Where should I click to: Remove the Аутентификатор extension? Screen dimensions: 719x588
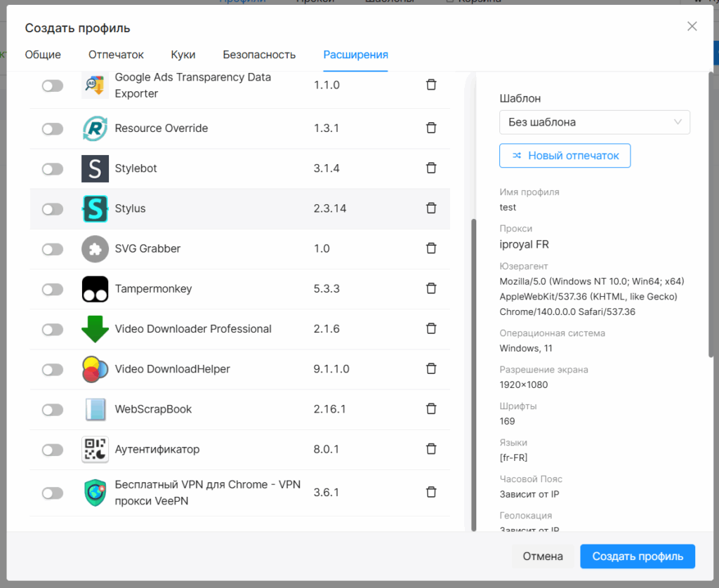tap(431, 448)
